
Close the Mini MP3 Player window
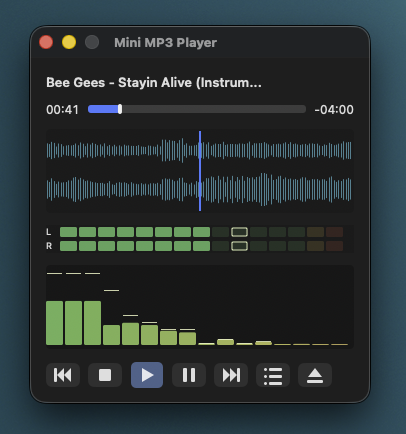click(46, 42)
